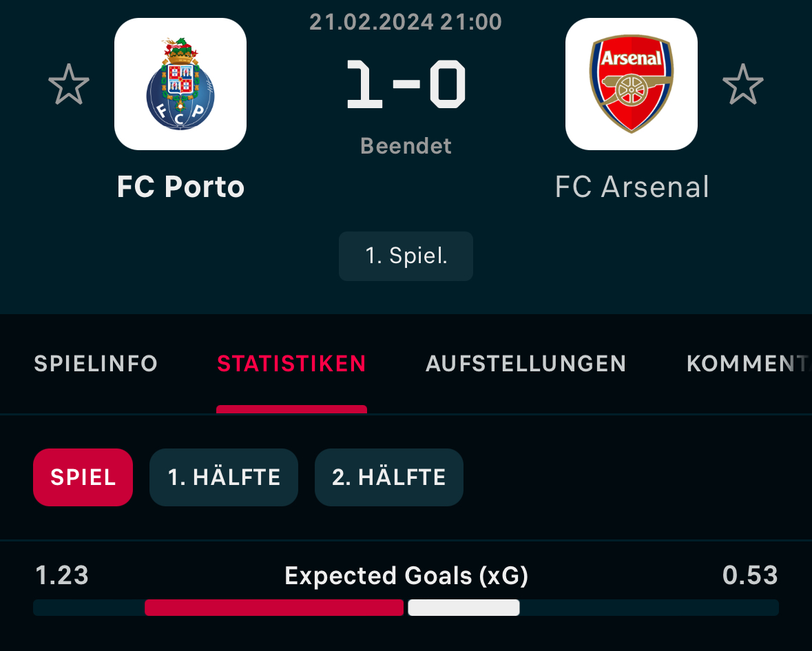The height and width of the screenshot is (651, 812).
Task: Click the red Porto xG bar
Action: pyautogui.click(x=274, y=608)
